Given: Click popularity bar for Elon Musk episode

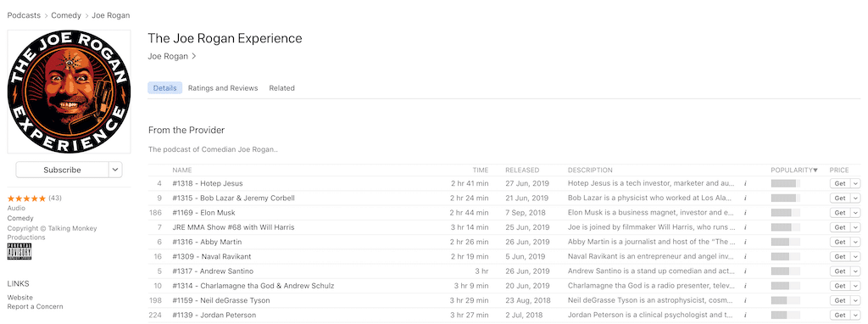Looking at the screenshot, I should pyautogui.click(x=786, y=213).
